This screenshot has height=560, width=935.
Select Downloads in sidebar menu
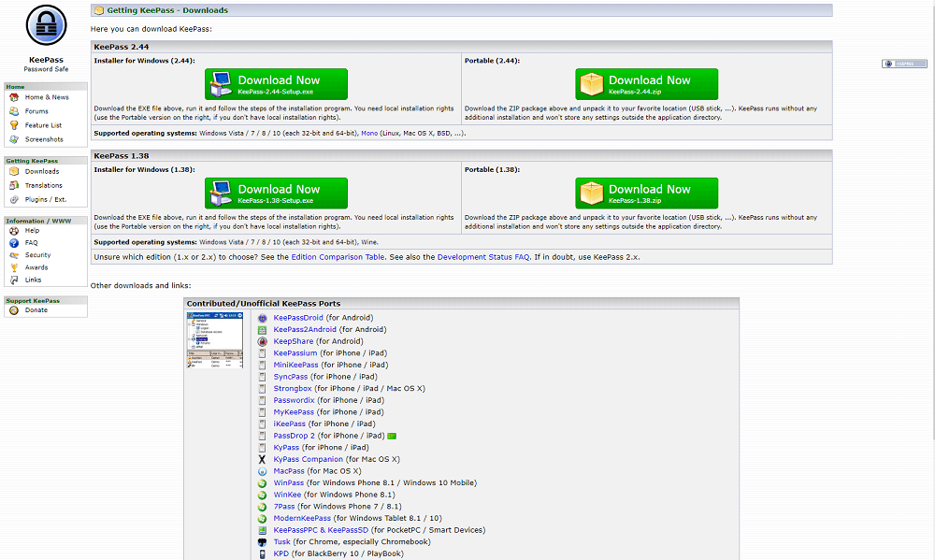tap(42, 172)
